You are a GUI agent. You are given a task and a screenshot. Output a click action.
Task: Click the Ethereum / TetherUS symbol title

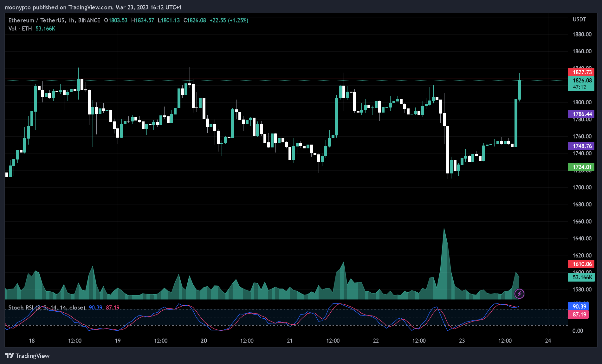[54, 20]
